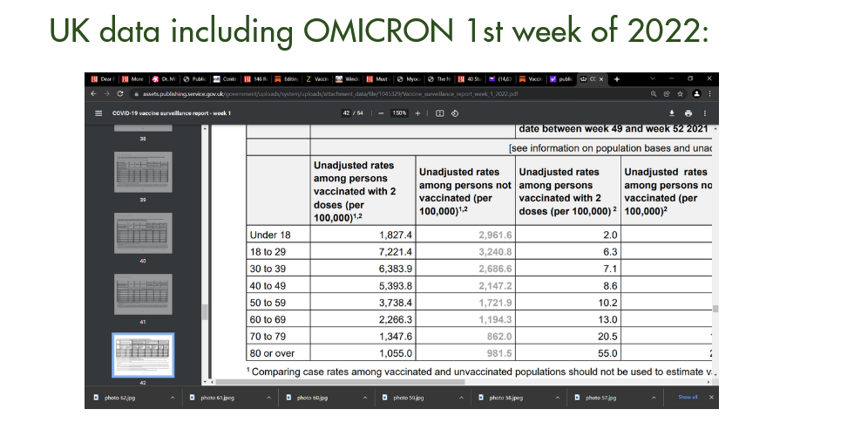Expand options for photo 58.jpeg download
868x423 pixels.
click(x=558, y=398)
